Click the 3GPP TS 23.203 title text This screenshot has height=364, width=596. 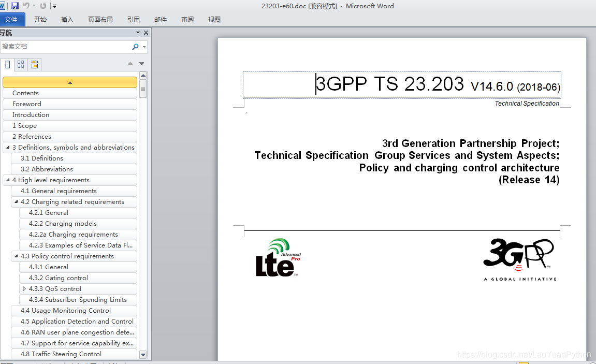click(389, 84)
